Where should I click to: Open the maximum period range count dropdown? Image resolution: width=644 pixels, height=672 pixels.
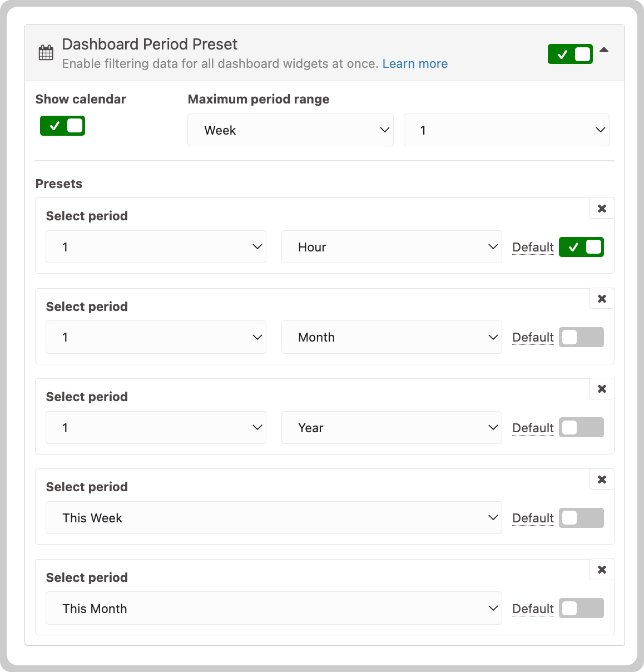click(507, 130)
